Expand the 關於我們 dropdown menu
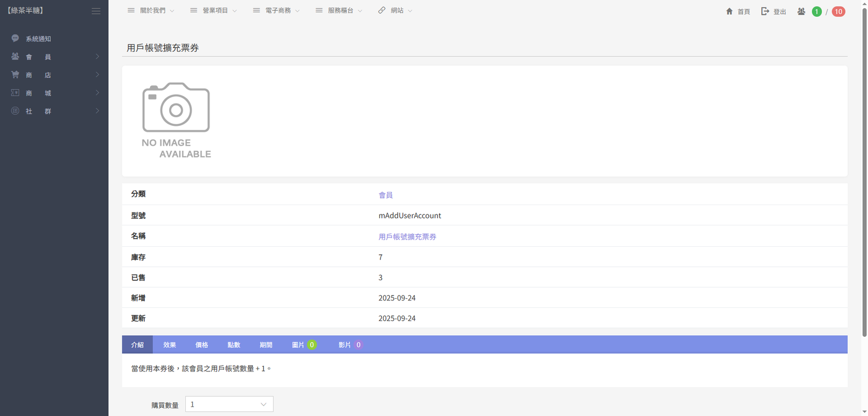The height and width of the screenshot is (416, 868). 151,10
